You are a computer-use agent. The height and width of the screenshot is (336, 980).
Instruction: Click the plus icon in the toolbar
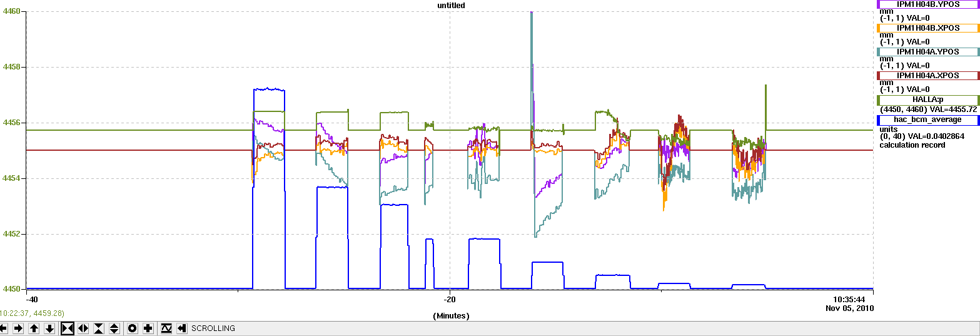[148, 328]
